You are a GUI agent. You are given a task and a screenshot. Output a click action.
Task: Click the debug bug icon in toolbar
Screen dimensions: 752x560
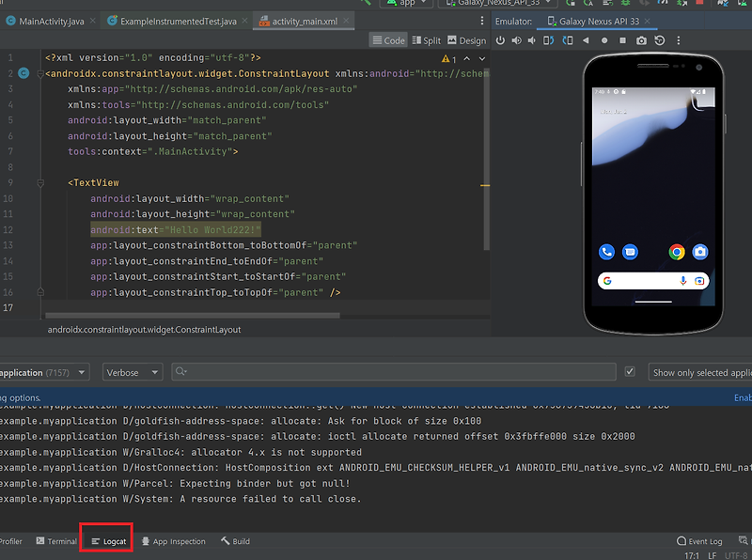pos(625,3)
